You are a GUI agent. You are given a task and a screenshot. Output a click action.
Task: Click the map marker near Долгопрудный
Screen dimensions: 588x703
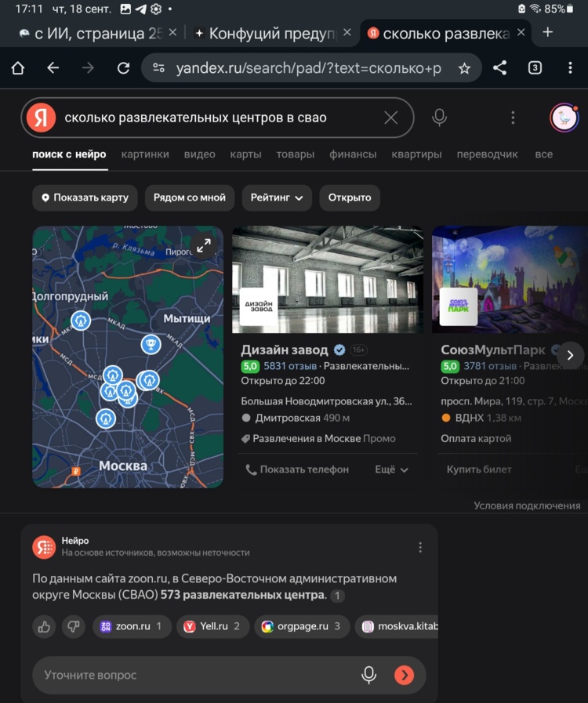[x=81, y=321]
